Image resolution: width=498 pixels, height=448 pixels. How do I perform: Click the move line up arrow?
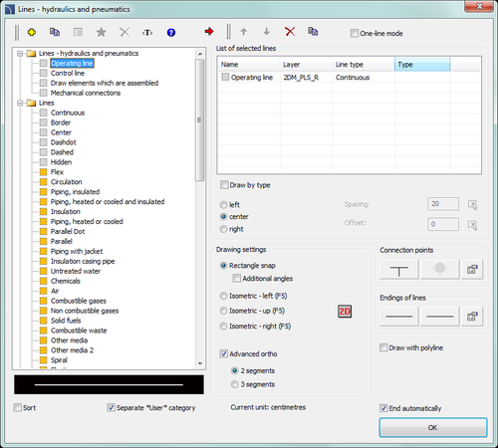[x=244, y=32]
